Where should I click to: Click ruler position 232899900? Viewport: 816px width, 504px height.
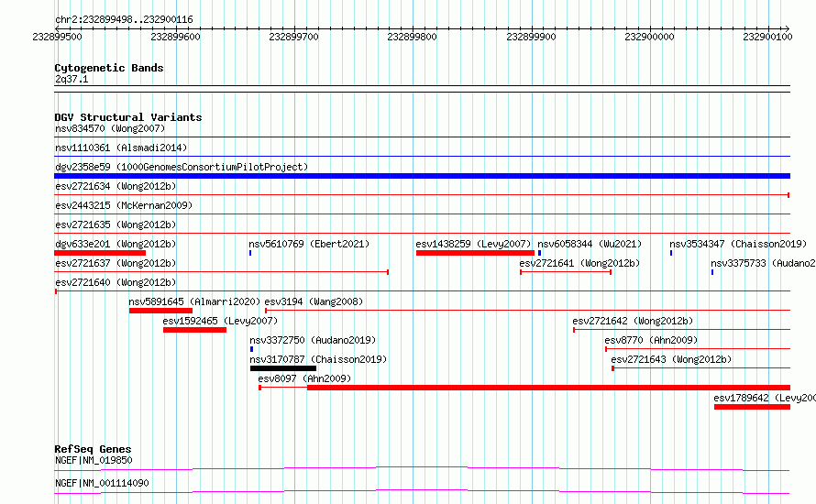click(x=531, y=37)
